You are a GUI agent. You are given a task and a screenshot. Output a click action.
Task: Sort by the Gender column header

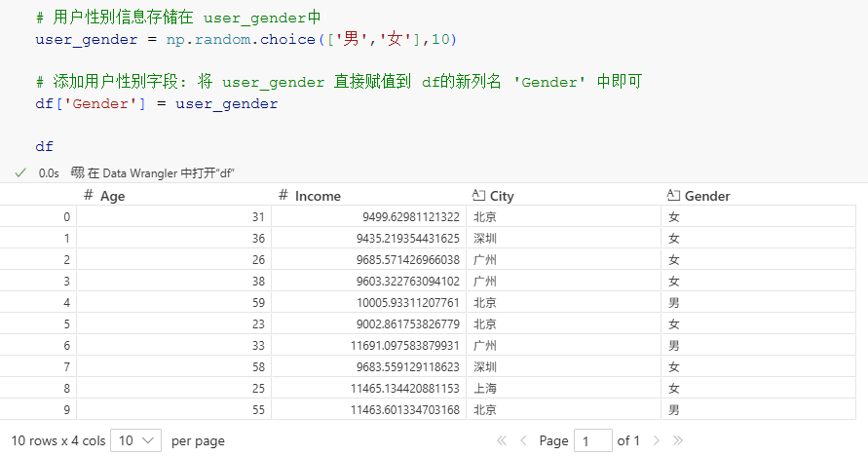[707, 196]
